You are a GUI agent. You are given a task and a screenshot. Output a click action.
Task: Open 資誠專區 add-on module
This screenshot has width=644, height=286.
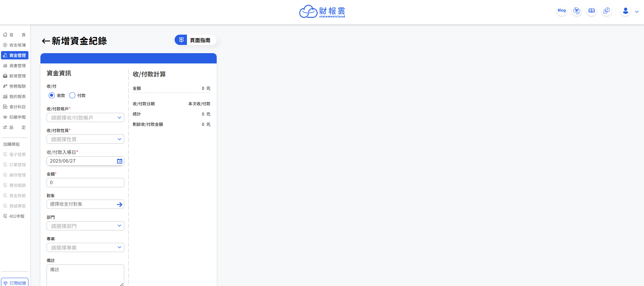pos(14,206)
